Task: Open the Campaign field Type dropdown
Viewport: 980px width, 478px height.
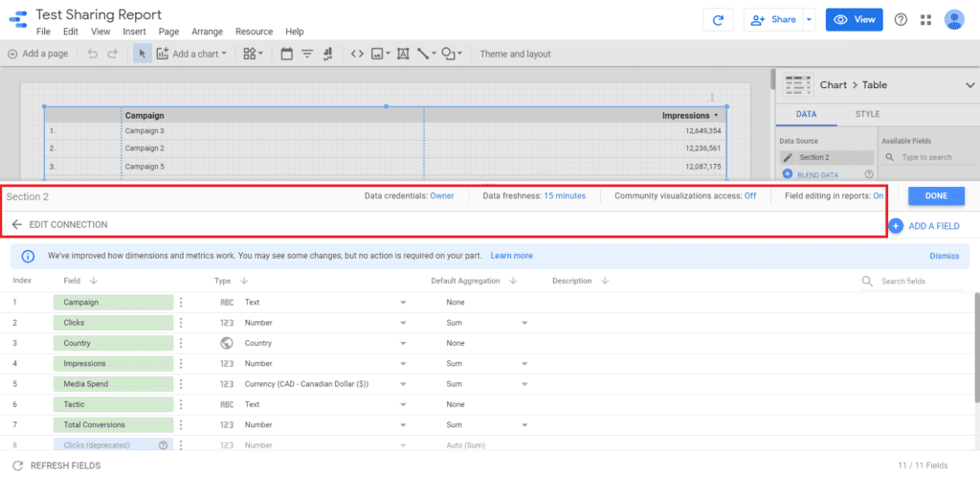Action: pyautogui.click(x=403, y=302)
